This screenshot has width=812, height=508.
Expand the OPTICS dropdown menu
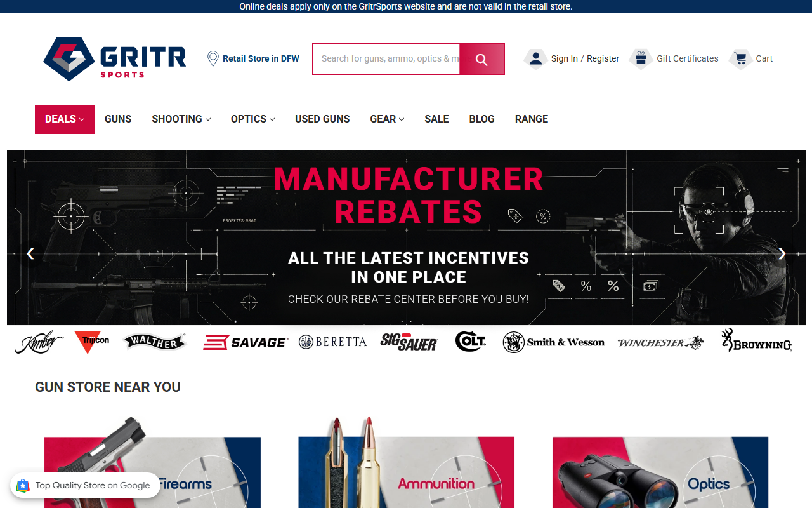pyautogui.click(x=253, y=119)
